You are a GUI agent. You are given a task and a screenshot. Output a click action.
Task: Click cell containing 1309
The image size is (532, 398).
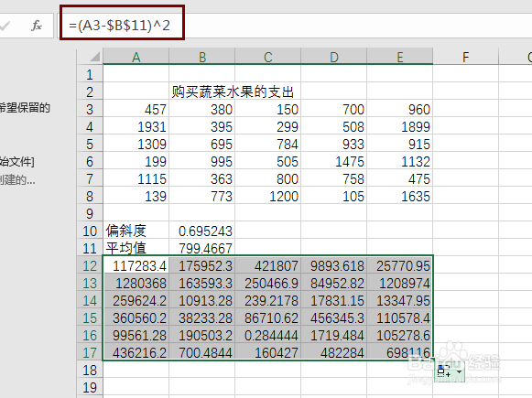[136, 144]
